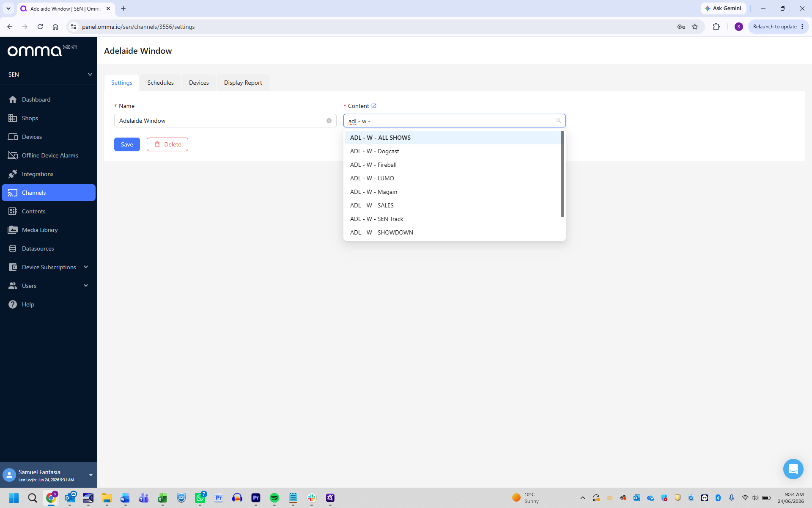Click the Datasources database icon
Viewport: 812px width, 508px height.
click(x=13, y=248)
